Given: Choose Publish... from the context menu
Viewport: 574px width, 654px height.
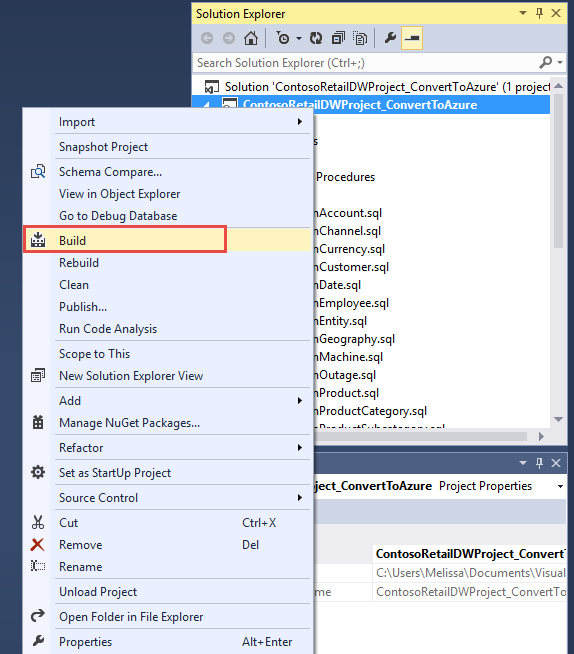Looking at the screenshot, I should (181, 307).
